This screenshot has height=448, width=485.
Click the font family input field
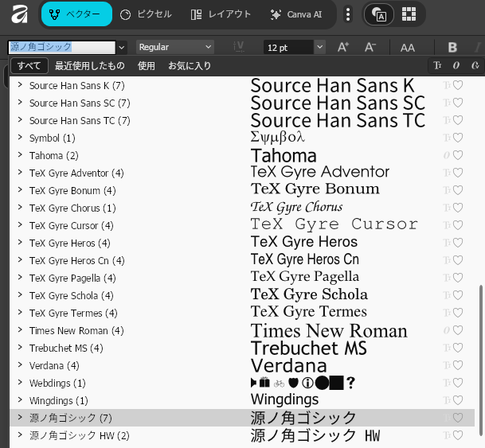(61, 47)
